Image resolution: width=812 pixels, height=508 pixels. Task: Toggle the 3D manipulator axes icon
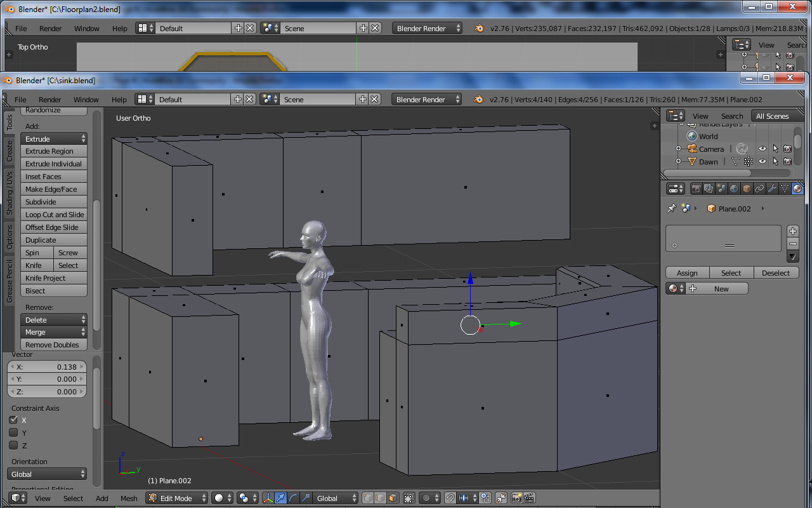click(x=268, y=498)
